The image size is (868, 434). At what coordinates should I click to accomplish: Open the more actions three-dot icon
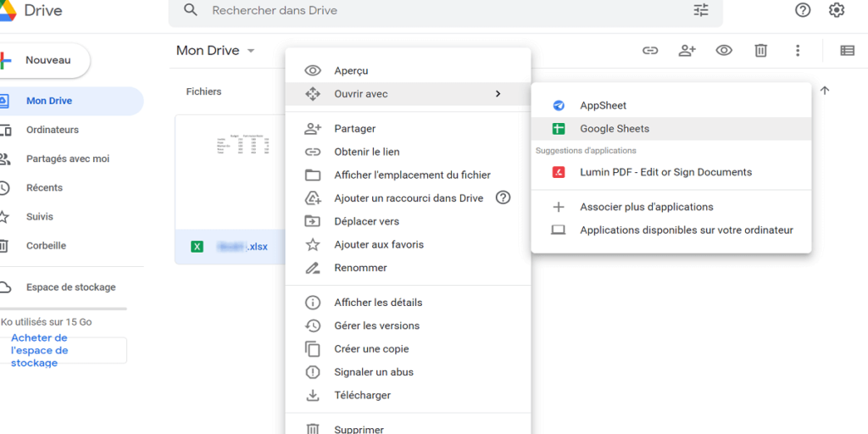click(x=798, y=50)
